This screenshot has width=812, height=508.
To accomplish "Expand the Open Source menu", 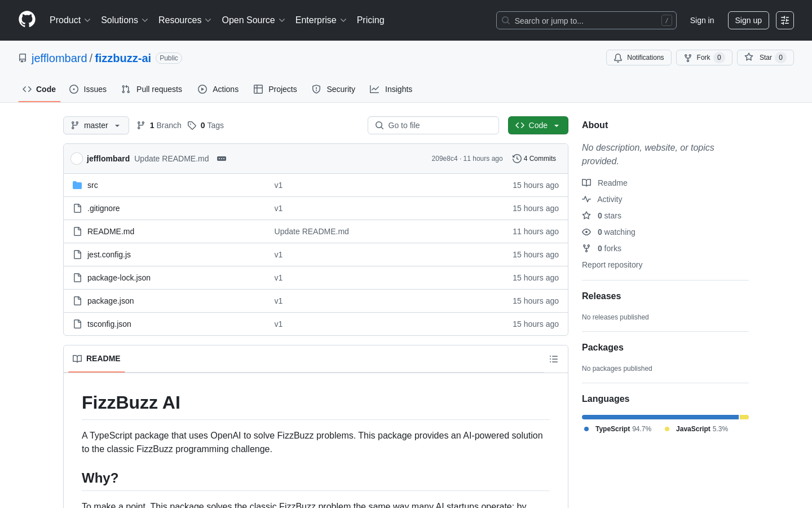I will point(253,20).
